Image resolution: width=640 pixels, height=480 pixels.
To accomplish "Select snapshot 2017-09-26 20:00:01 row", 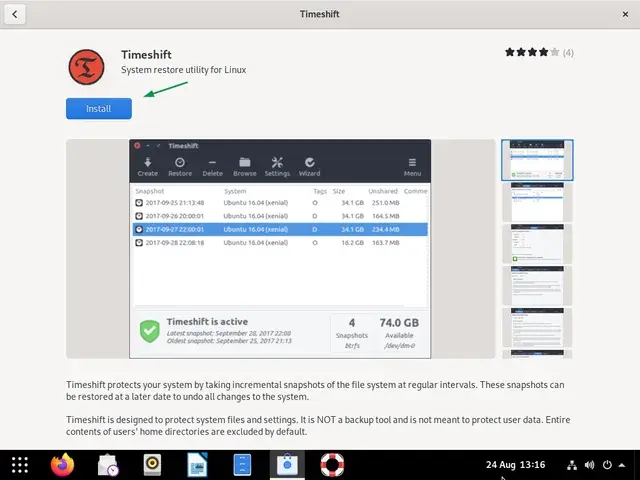I will coord(280,216).
